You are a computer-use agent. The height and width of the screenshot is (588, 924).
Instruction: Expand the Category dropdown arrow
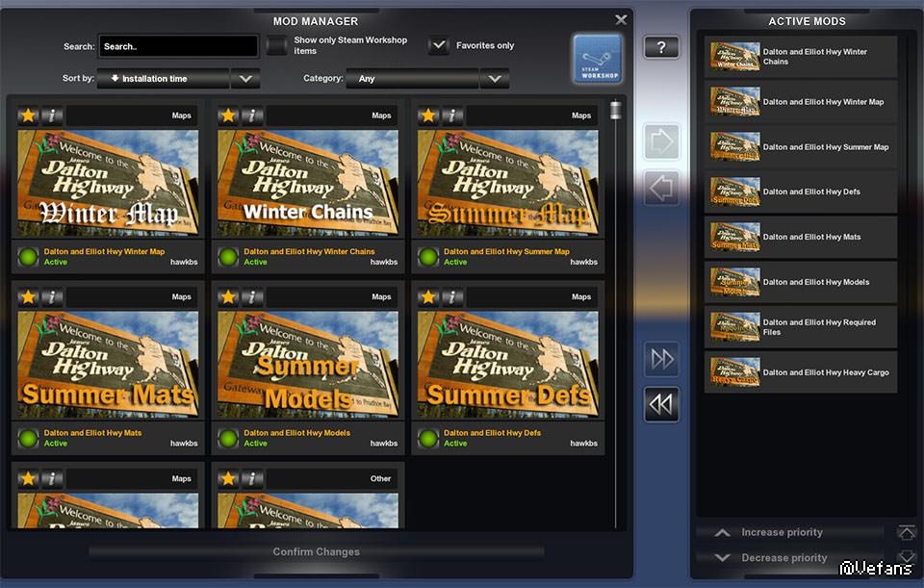[495, 79]
